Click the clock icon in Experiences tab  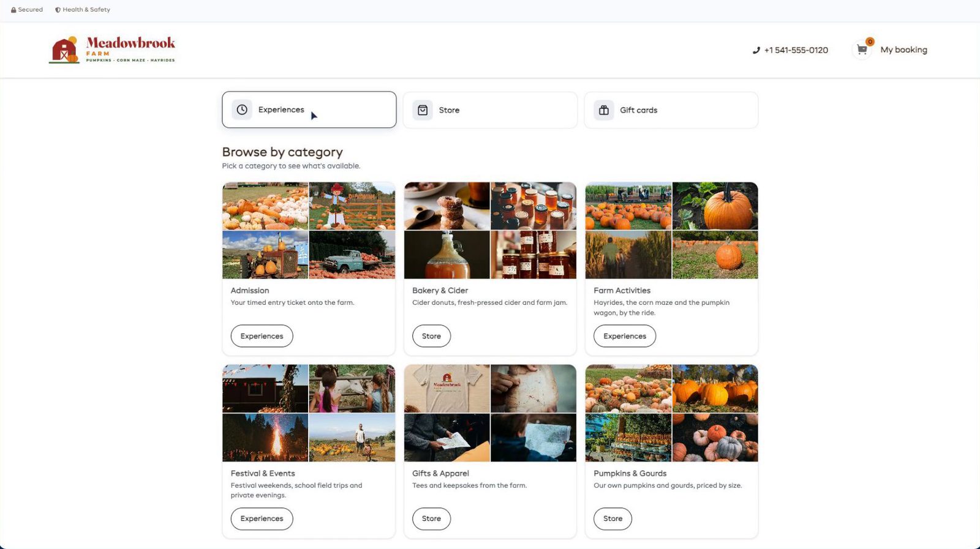(x=242, y=110)
